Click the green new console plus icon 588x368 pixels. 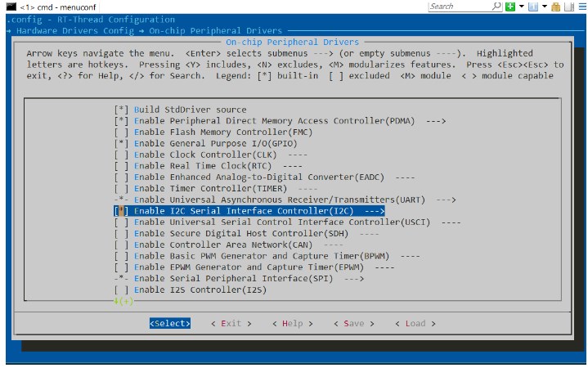510,7
